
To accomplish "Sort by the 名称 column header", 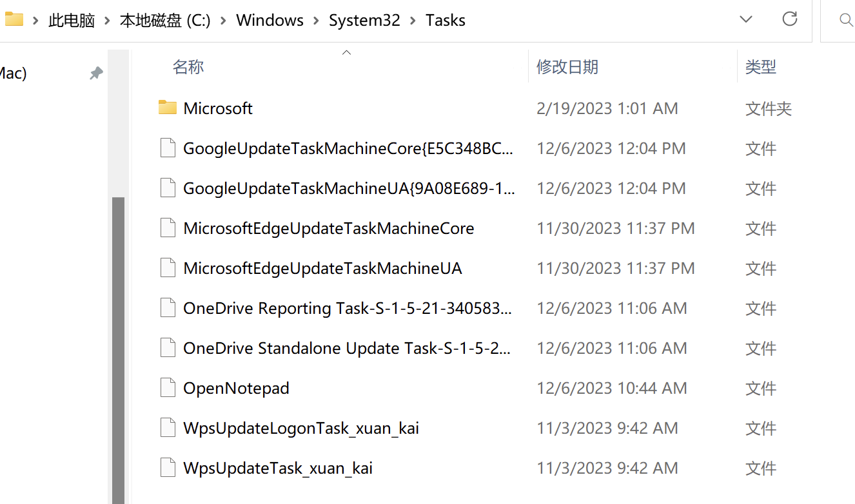I will tap(188, 66).
